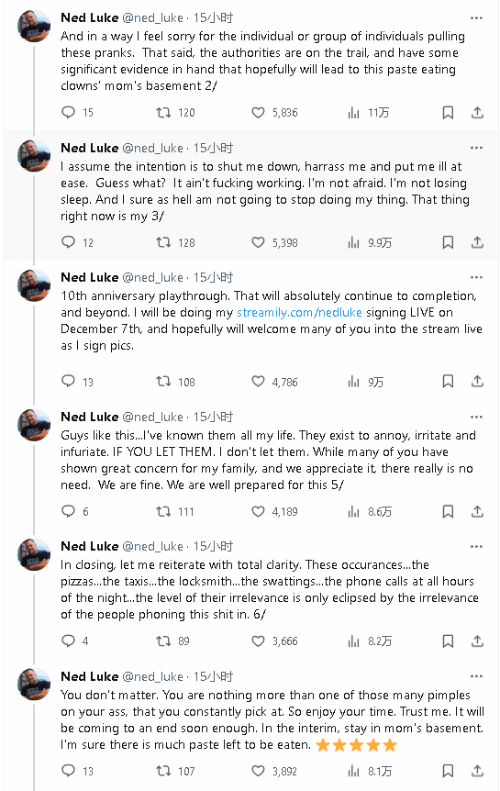The height and width of the screenshot is (791, 500).
Task: Open more options on the 6/ tweet
Action: point(476,547)
